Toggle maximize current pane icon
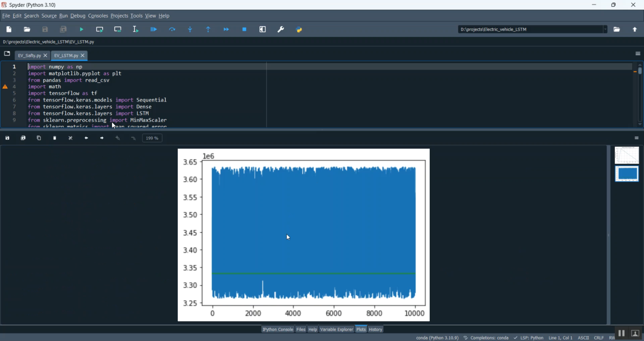 [x=263, y=30]
